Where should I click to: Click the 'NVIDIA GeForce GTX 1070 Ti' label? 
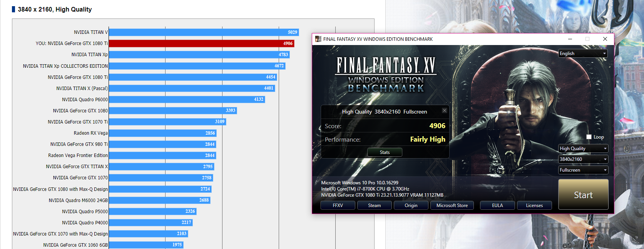click(x=78, y=122)
